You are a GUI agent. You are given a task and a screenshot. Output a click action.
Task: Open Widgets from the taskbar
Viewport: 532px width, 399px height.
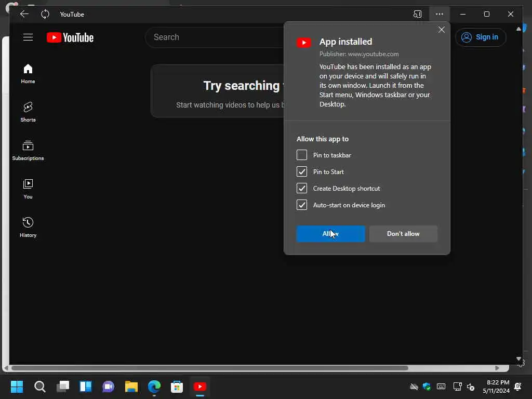point(86,387)
